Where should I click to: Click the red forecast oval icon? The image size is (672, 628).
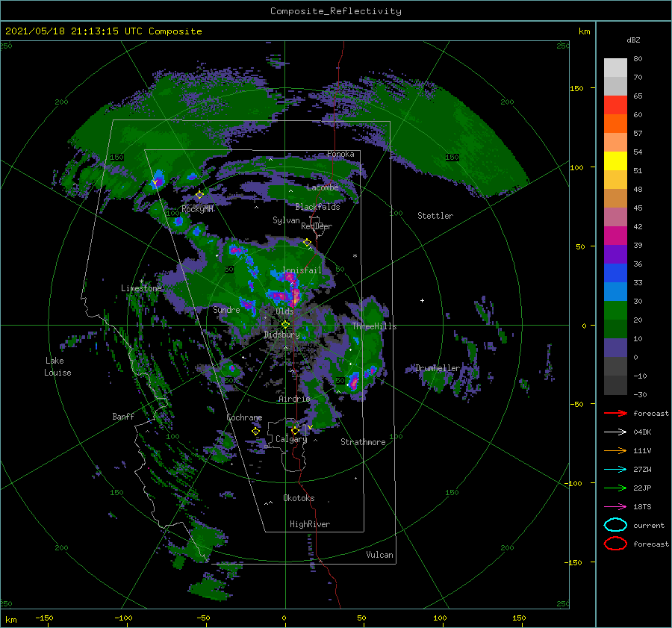coord(615,544)
